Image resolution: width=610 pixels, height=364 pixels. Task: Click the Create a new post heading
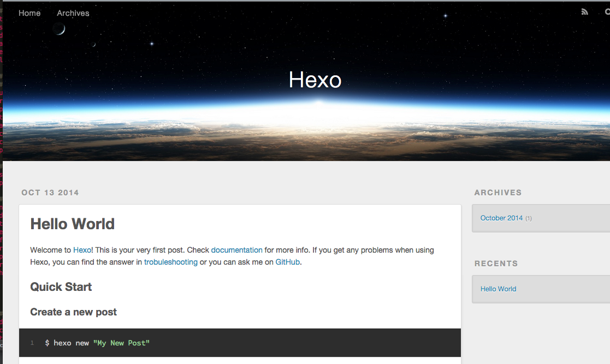(74, 312)
